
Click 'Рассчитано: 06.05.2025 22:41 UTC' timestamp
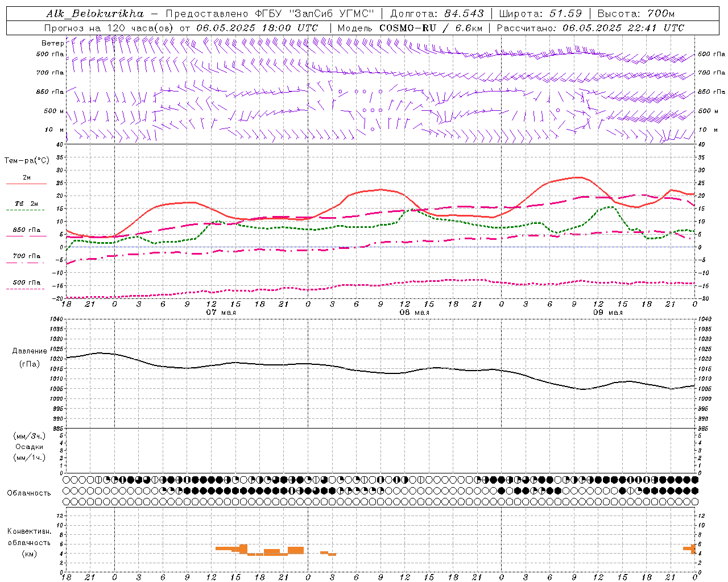click(590, 28)
